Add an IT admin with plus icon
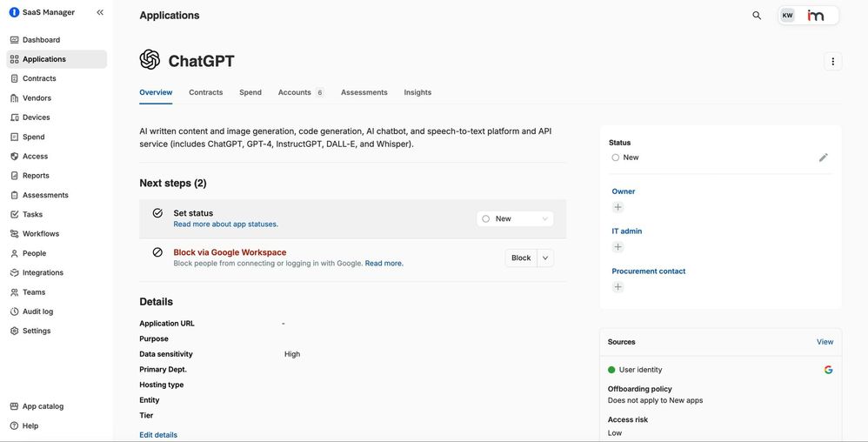This screenshot has width=868, height=442. [x=618, y=247]
